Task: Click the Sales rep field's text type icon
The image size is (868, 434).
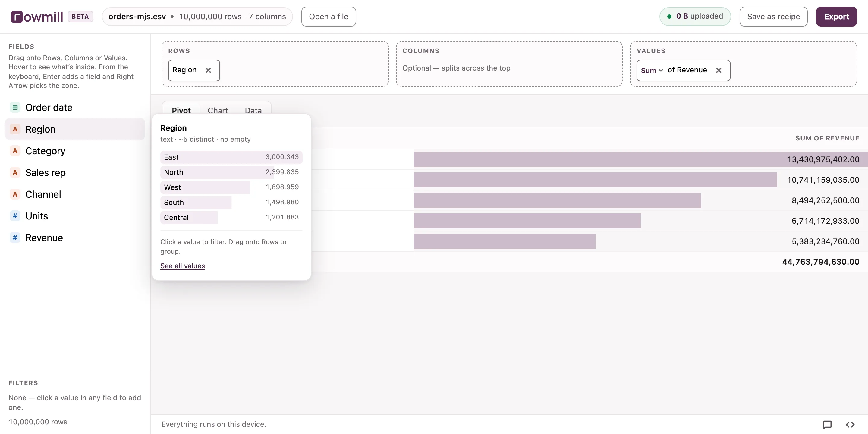Action: (x=15, y=172)
